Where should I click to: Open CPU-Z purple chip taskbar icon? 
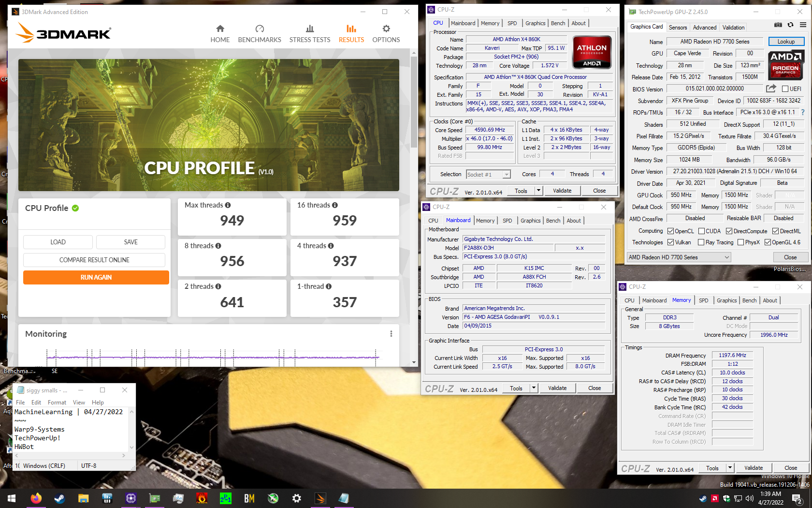pos(130,498)
